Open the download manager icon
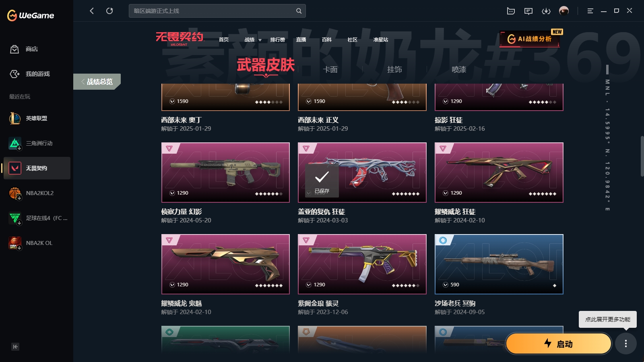 point(546,11)
